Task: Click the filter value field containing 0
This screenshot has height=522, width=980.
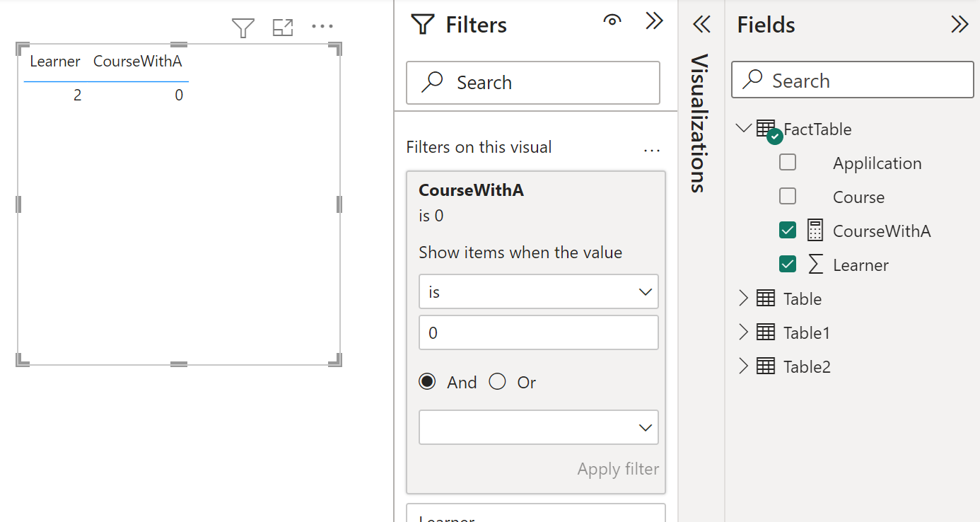Action: (539, 332)
